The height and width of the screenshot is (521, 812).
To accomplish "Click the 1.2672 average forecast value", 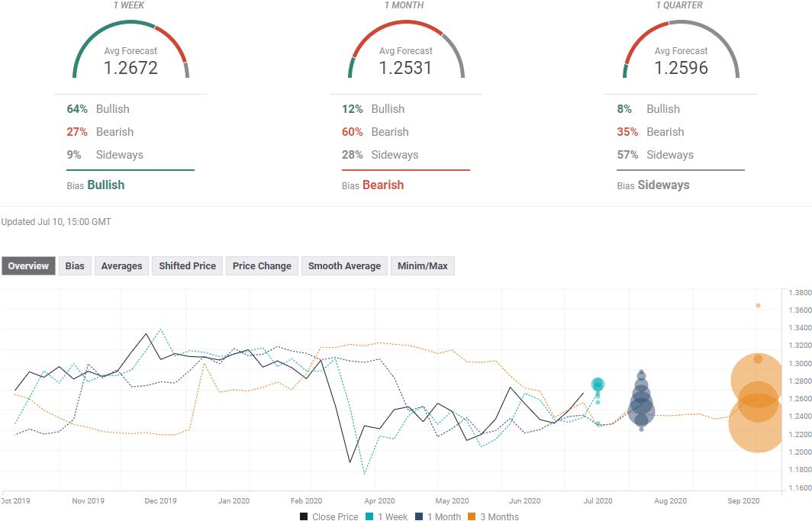I will click(130, 68).
